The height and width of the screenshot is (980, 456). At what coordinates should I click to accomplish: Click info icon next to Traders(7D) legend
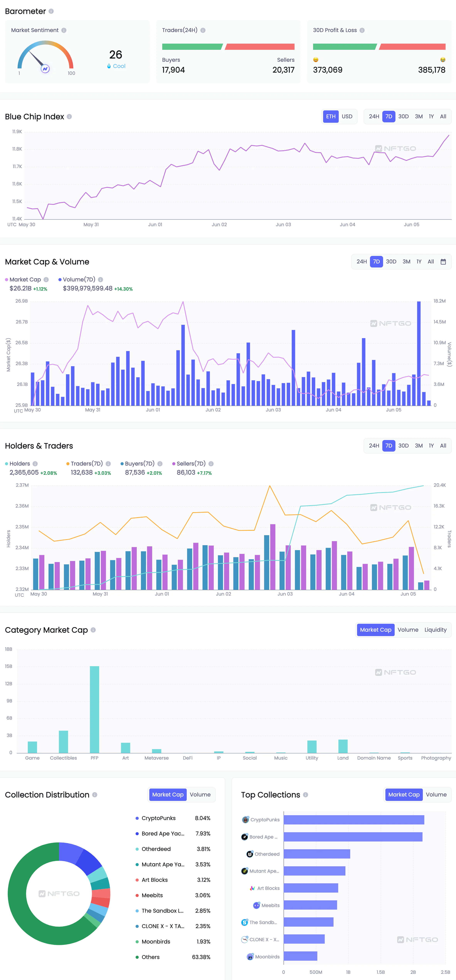[108, 464]
